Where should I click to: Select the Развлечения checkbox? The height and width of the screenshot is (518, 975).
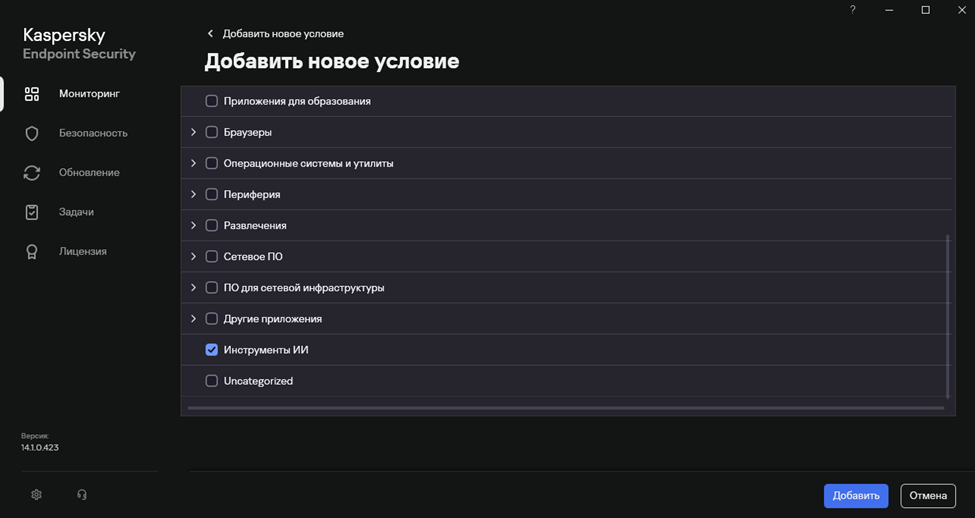(211, 225)
